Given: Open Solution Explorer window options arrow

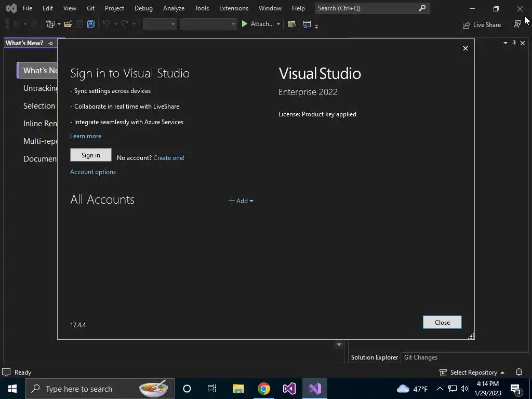Looking at the screenshot, I should (505, 43).
